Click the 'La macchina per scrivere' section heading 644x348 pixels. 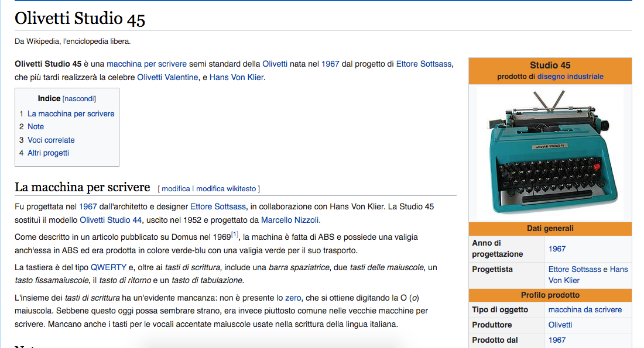[x=83, y=187]
